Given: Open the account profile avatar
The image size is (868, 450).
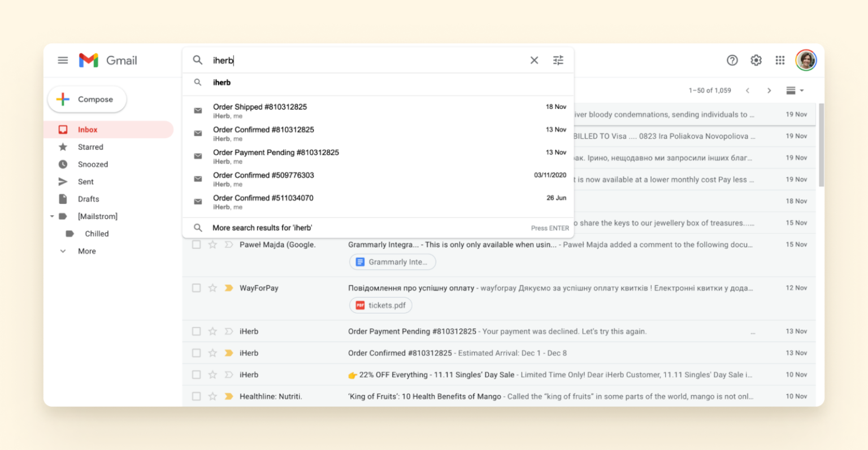Looking at the screenshot, I should [806, 60].
